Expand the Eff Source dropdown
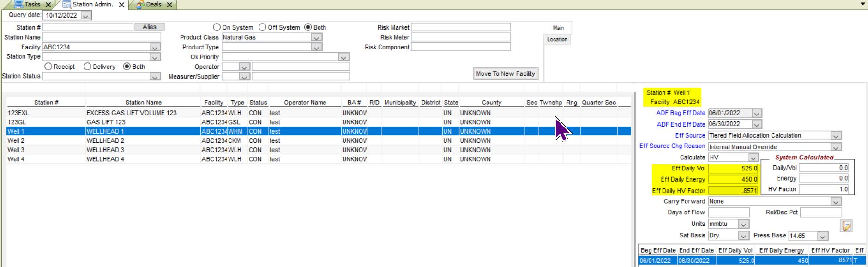 coord(836,136)
